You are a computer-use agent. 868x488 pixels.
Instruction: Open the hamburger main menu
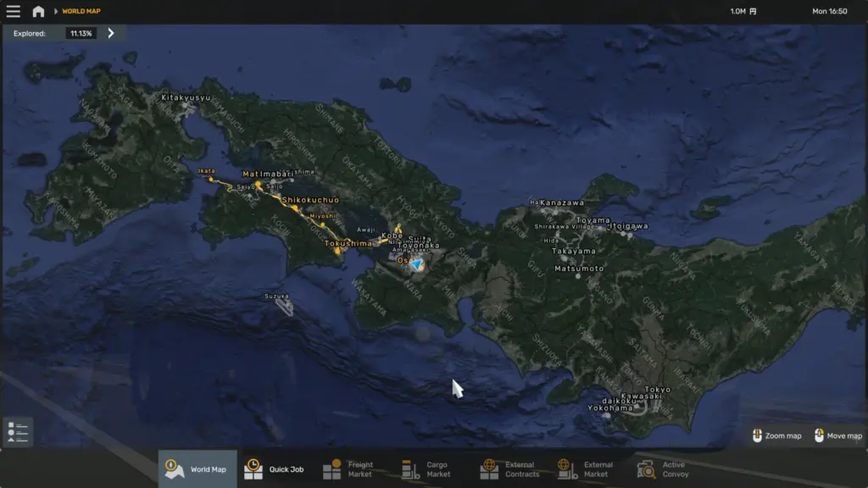tap(13, 11)
